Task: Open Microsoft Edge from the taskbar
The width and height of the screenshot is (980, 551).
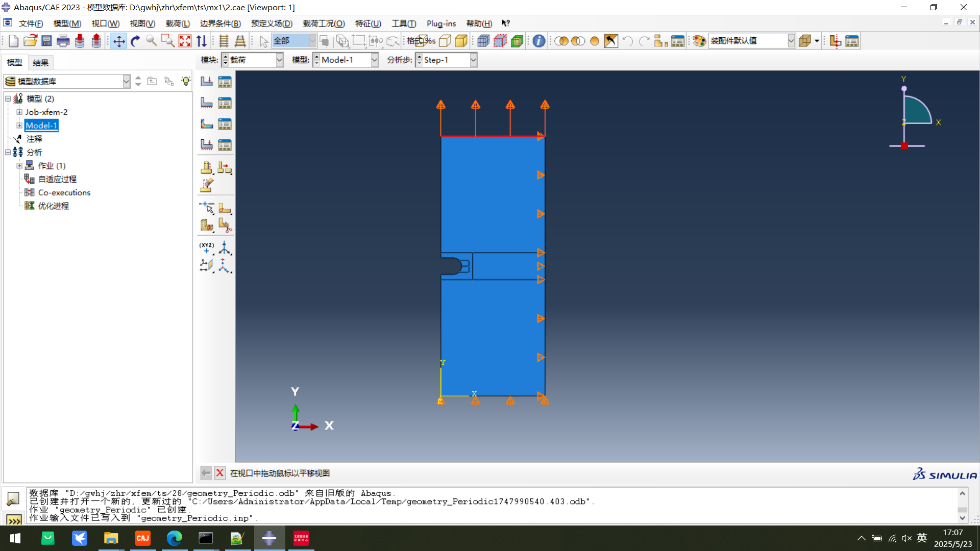Action: (x=174, y=538)
